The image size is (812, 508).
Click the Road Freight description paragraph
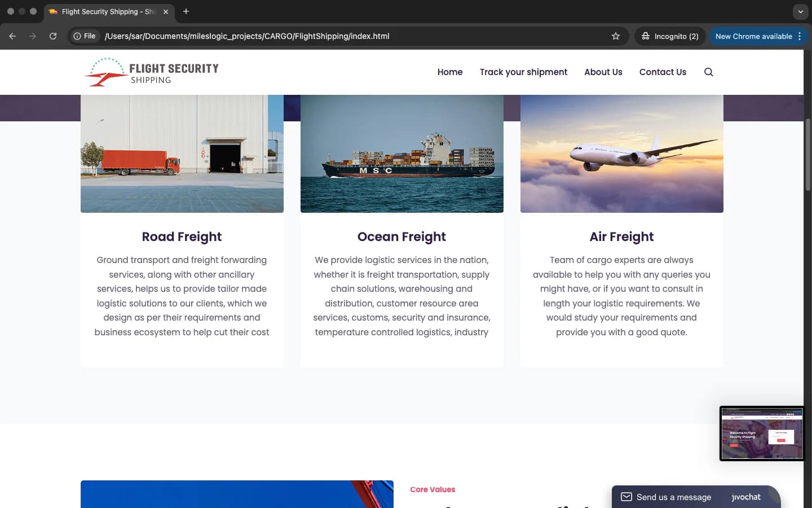[x=182, y=296]
